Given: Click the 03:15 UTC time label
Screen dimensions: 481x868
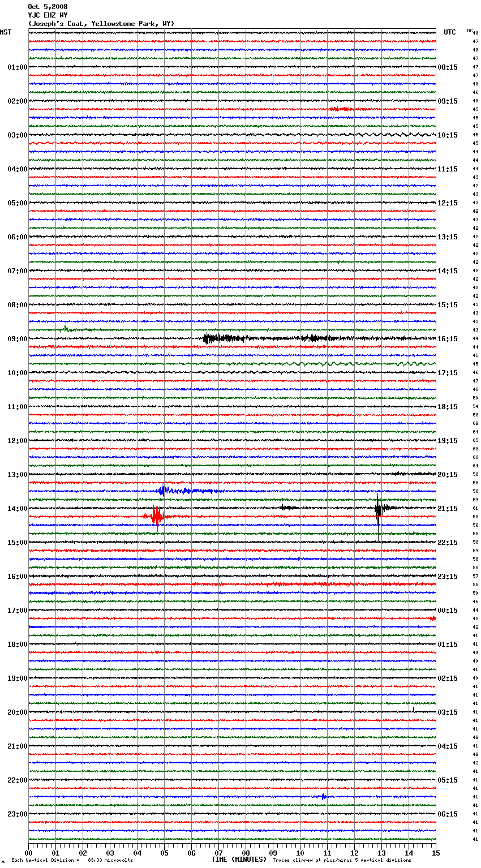Looking at the screenshot, I should [448, 712].
